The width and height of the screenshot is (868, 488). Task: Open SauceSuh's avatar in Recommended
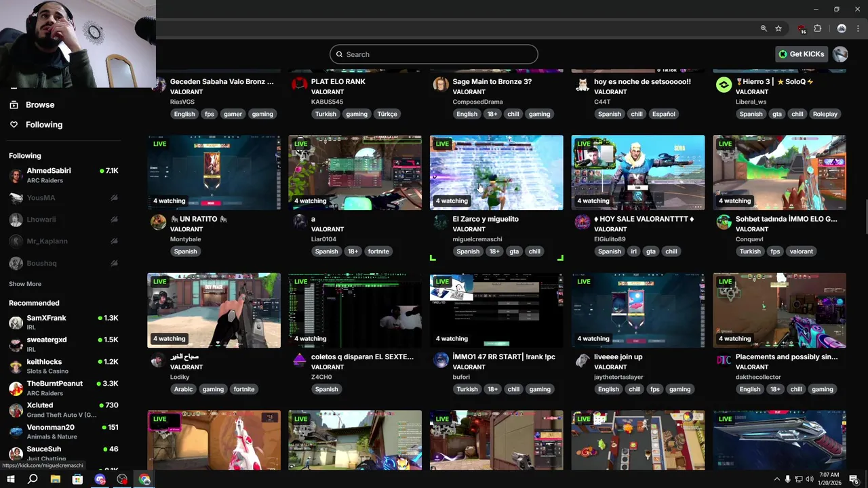click(16, 453)
